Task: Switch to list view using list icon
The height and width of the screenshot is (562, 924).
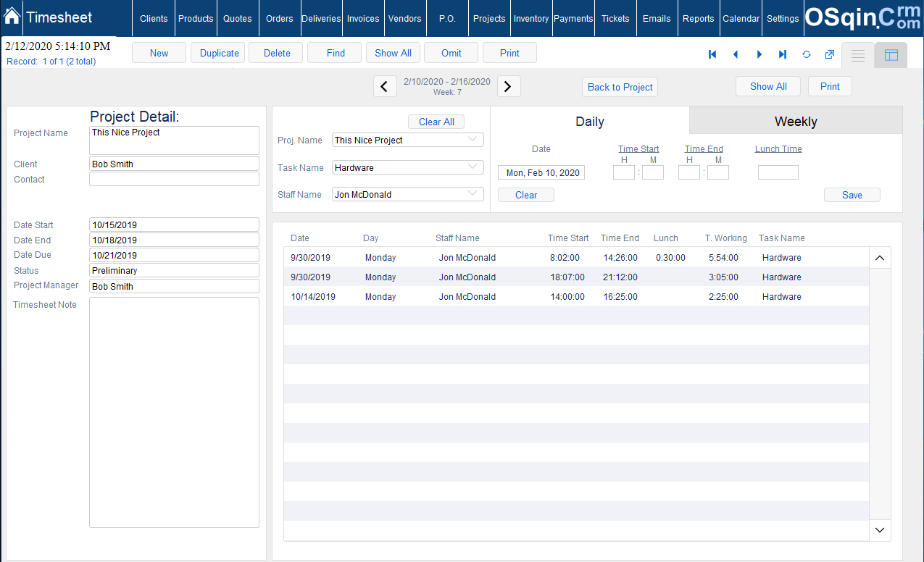Action: 857,55
